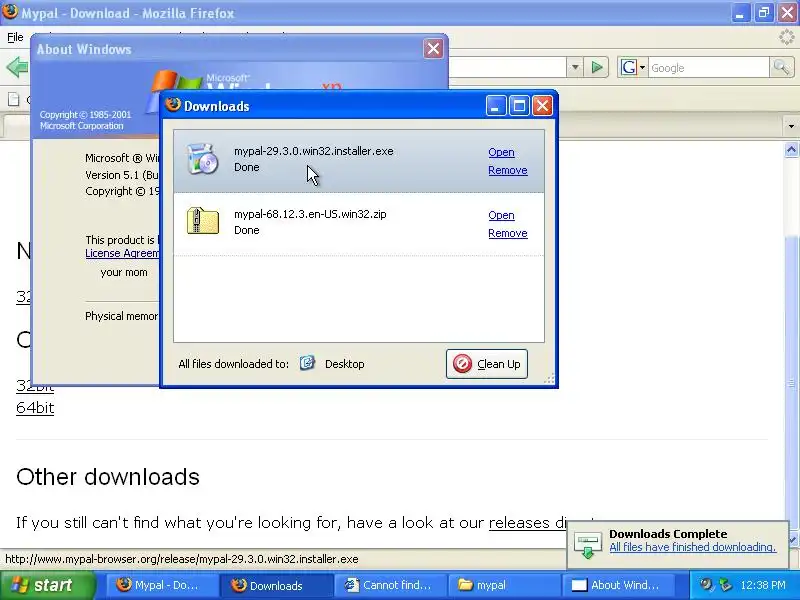This screenshot has height=600, width=800.
Task: Click the Firefox activity throbber icon
Action: coord(787,37)
